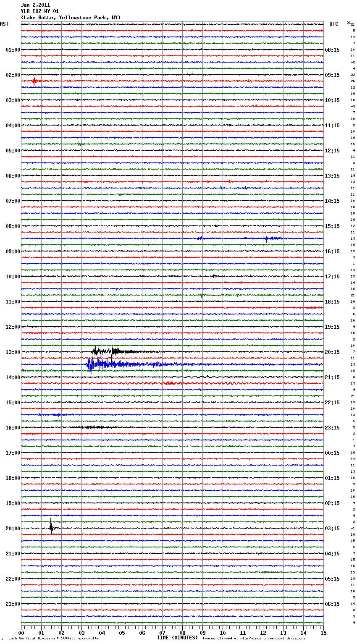Click the '09:00' MST time label

coord(13,251)
